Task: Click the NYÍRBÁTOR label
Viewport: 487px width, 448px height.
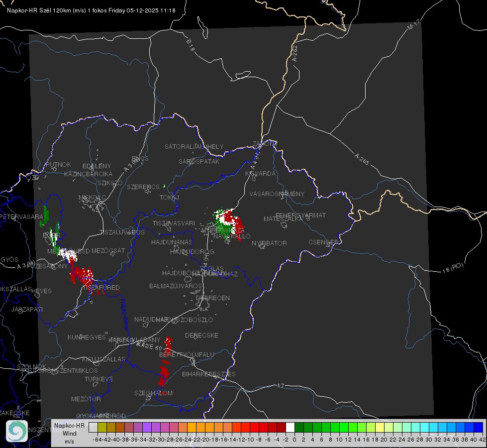Action: click(269, 243)
